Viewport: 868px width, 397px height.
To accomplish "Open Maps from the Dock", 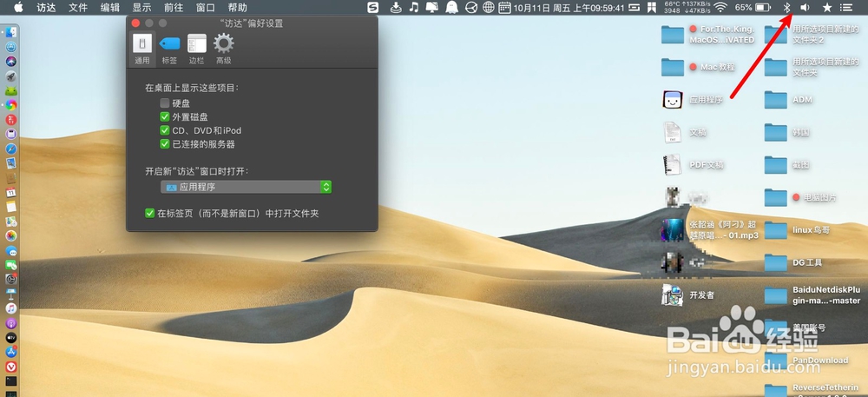I will coord(11,222).
